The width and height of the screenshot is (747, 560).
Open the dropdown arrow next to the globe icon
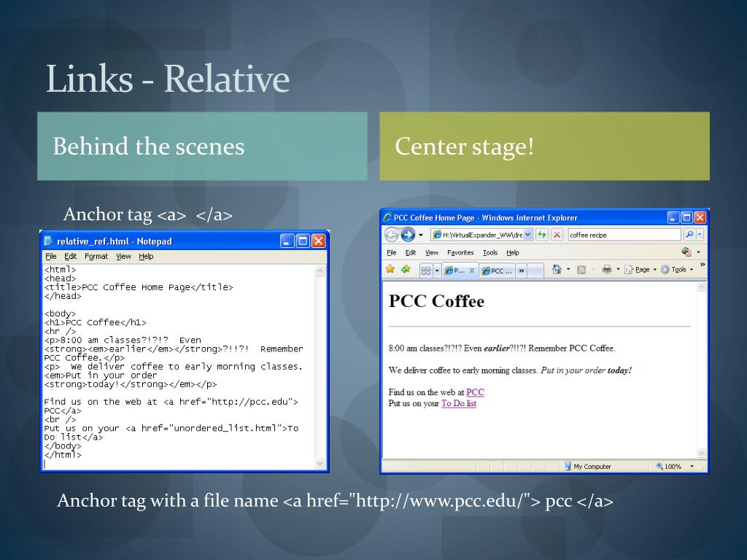click(698, 252)
